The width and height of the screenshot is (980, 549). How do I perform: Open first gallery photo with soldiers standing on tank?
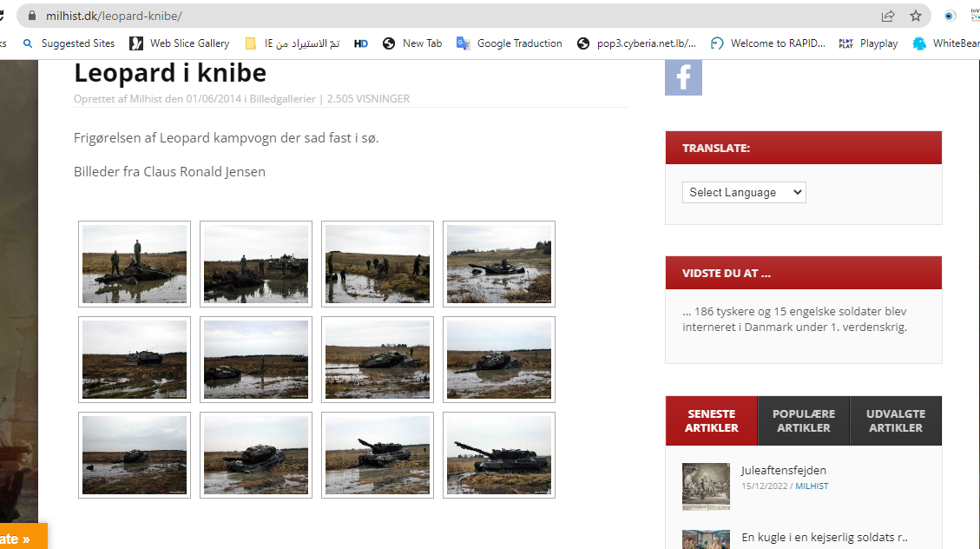[x=135, y=264]
